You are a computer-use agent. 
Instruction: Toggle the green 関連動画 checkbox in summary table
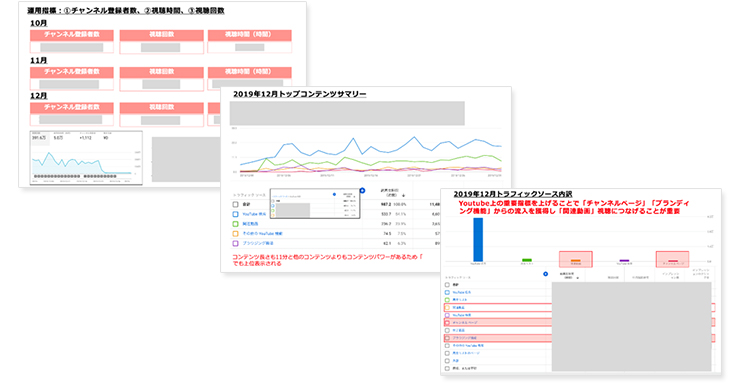click(x=235, y=224)
